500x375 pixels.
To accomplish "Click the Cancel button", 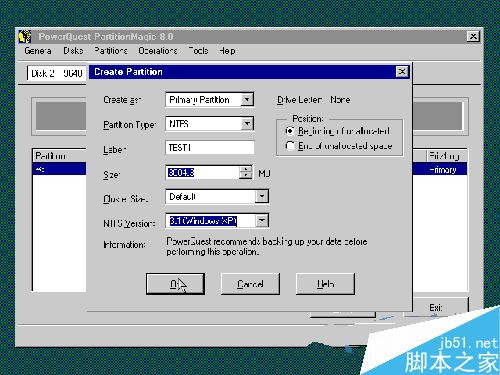I will 250,284.
